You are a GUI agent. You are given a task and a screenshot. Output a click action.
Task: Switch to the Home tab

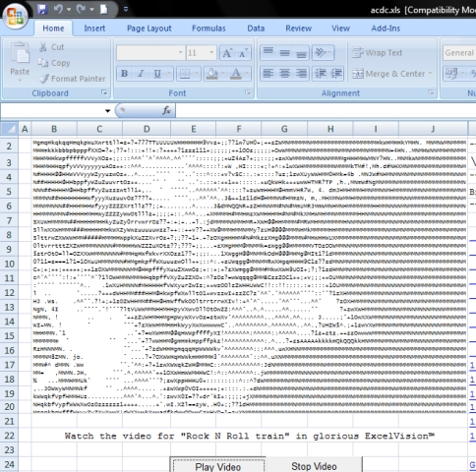[53, 29]
